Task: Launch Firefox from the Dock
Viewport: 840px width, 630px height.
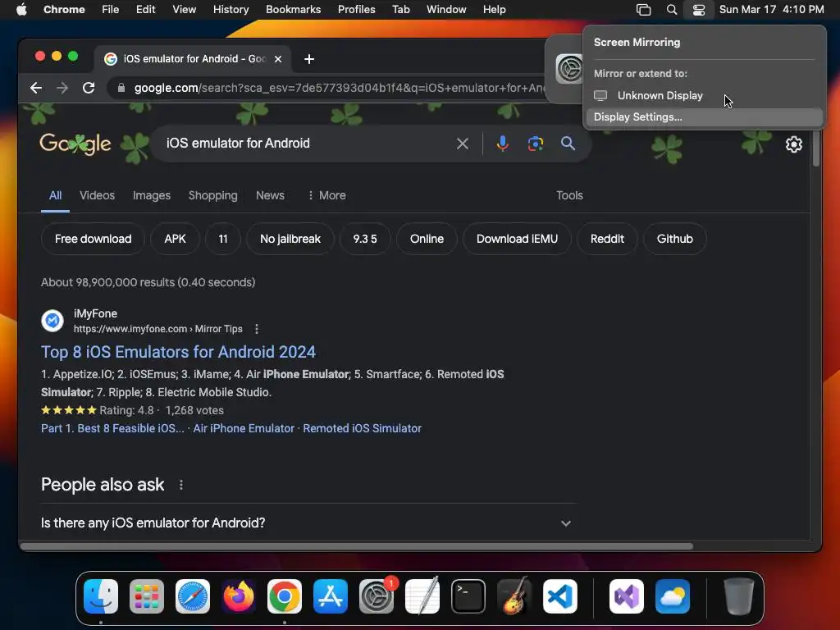Action: coord(239,596)
